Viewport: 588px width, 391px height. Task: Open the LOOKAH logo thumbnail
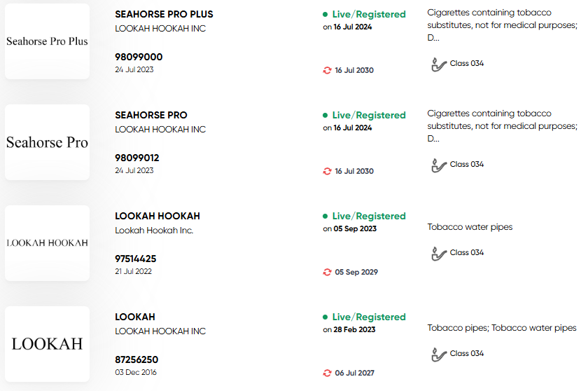[x=48, y=344]
